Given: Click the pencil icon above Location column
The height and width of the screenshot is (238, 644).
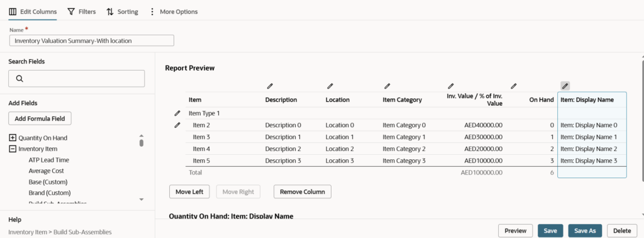Looking at the screenshot, I should (330, 86).
